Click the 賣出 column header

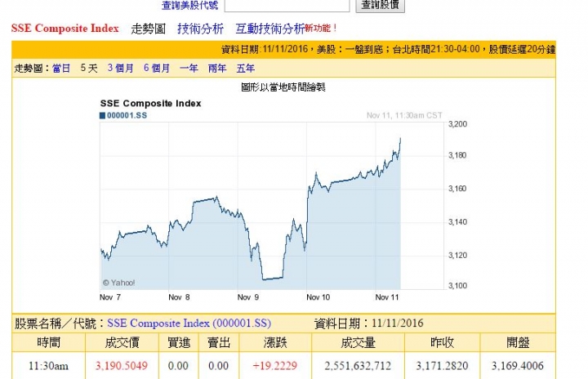click(219, 342)
